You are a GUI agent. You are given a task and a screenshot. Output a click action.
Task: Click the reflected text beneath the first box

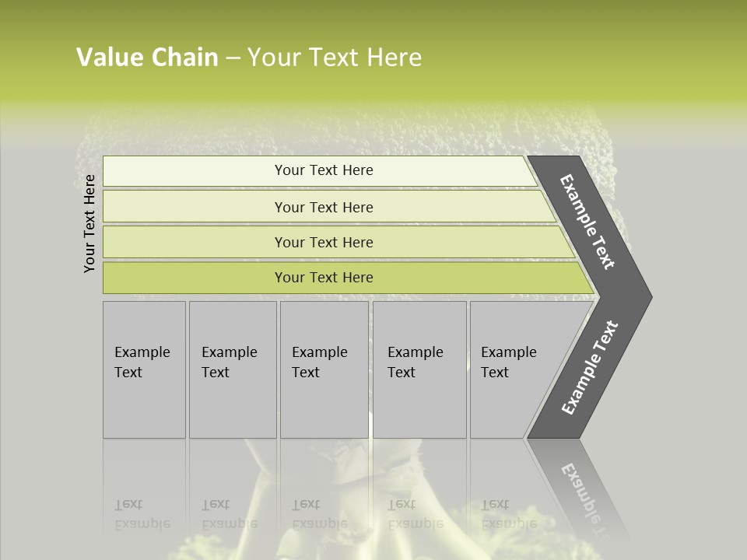(142, 515)
